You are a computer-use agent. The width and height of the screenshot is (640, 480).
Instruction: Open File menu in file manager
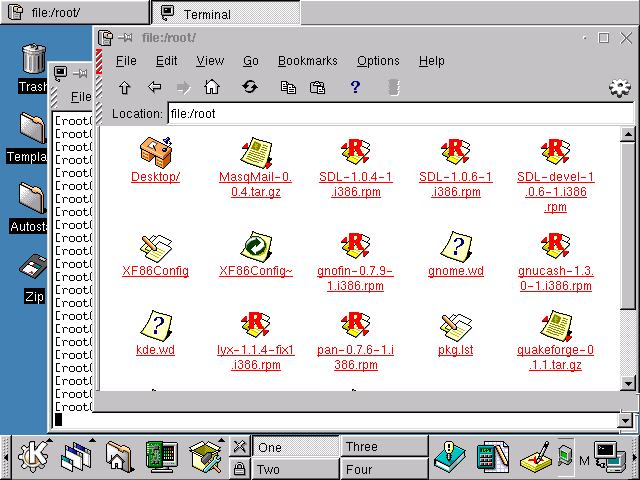pyautogui.click(x=126, y=61)
